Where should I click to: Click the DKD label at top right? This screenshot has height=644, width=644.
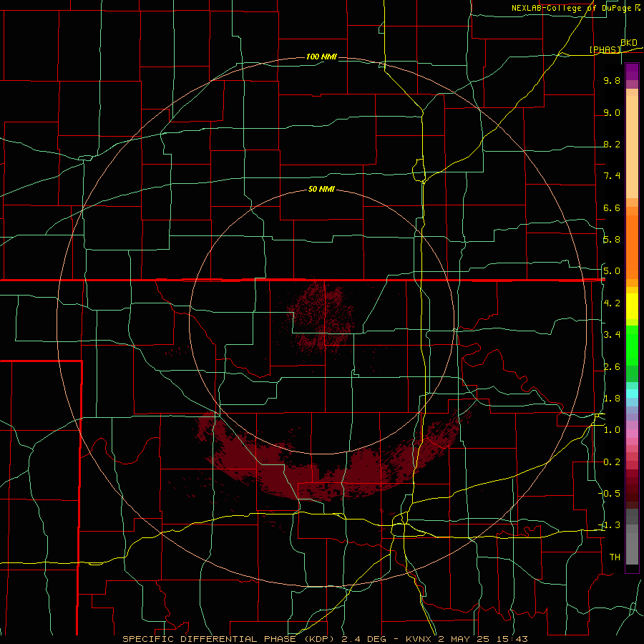[628, 42]
